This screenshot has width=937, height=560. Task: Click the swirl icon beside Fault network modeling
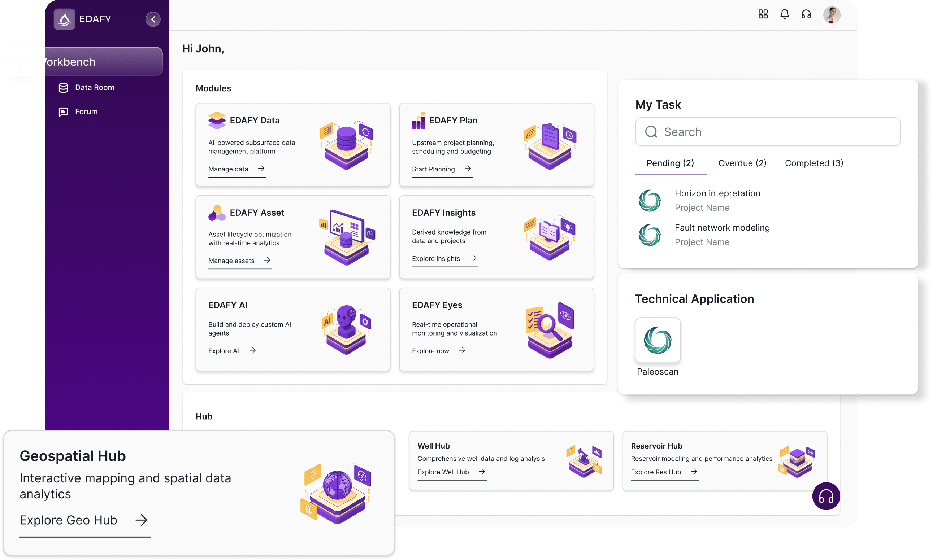(x=649, y=235)
